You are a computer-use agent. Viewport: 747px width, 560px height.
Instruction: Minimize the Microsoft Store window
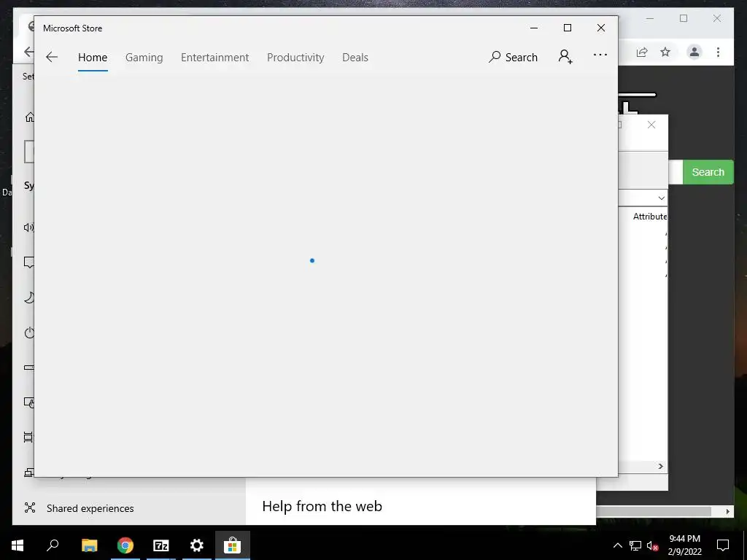[x=534, y=28]
